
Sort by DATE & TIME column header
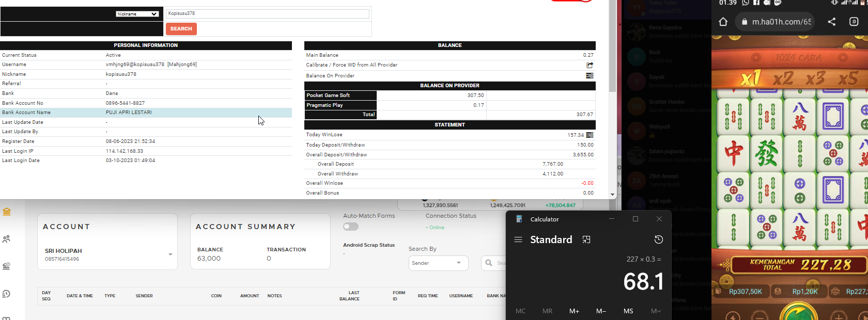click(80, 296)
